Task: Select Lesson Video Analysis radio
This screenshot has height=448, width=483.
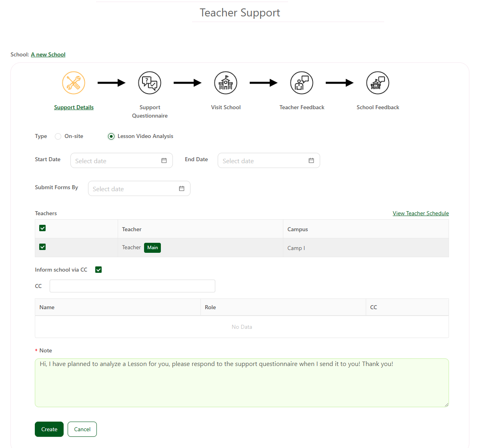Action: pyautogui.click(x=111, y=136)
